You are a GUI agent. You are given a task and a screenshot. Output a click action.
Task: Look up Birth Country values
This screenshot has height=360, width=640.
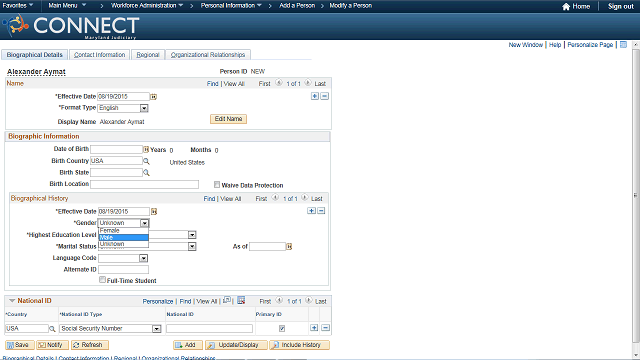point(146,161)
